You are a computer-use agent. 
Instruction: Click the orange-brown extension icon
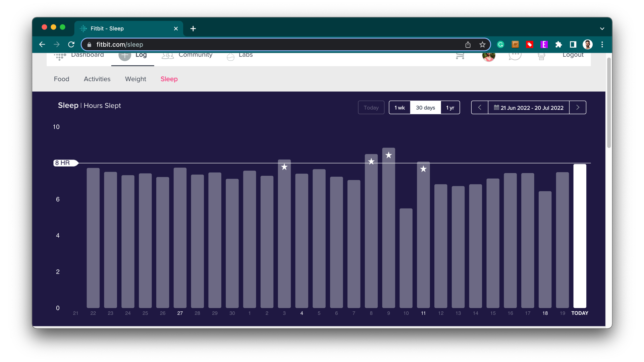[515, 44]
